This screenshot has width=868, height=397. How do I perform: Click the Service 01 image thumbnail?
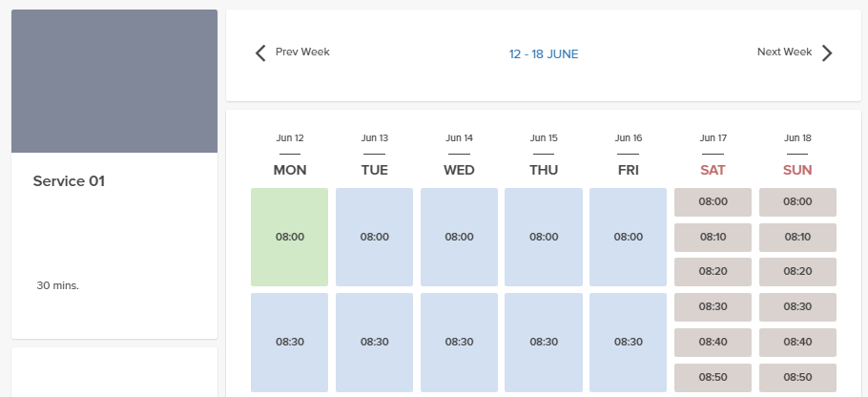point(114,81)
